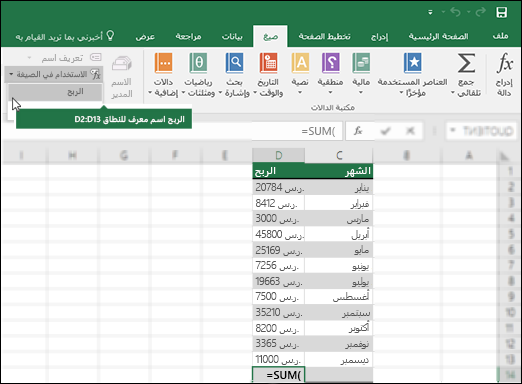Select the month cell يناير
The image size is (522, 384).
tap(339, 187)
